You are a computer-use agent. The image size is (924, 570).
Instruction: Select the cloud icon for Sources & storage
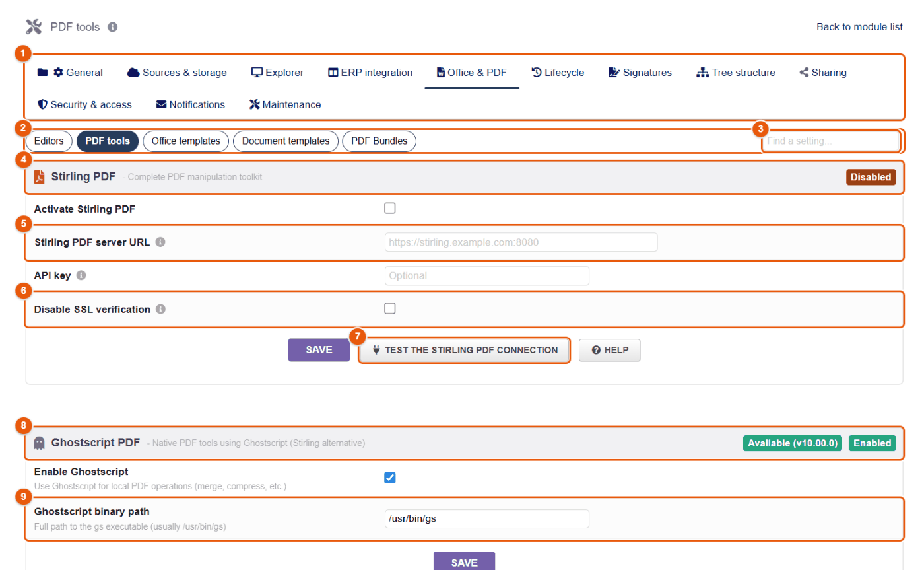[133, 73]
